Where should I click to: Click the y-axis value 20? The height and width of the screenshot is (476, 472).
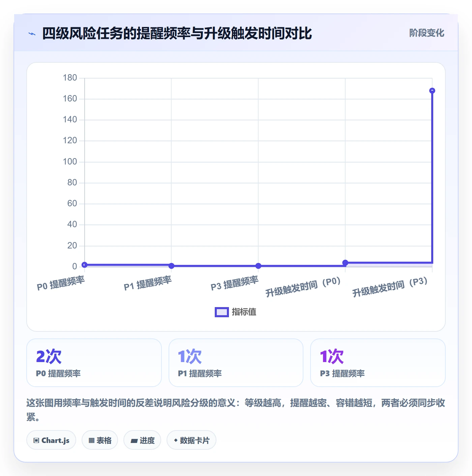tap(72, 246)
